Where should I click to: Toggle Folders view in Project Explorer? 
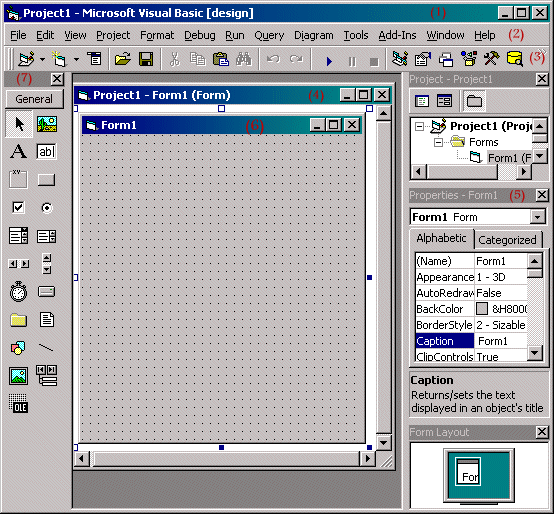474,101
